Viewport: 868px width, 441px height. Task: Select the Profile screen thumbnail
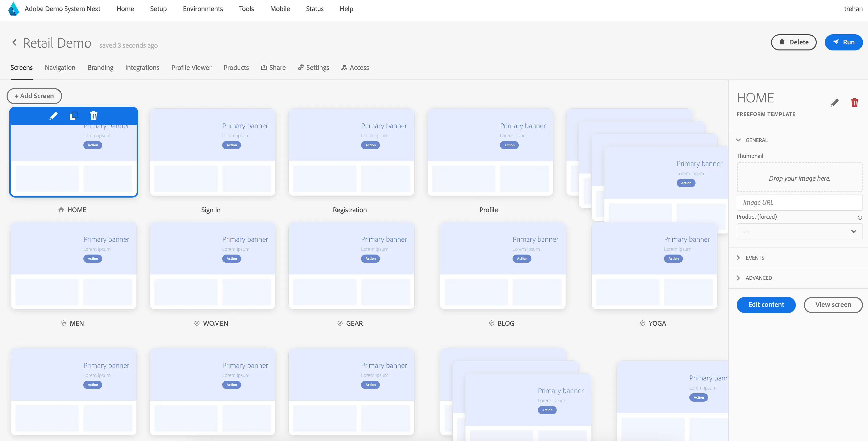click(490, 152)
